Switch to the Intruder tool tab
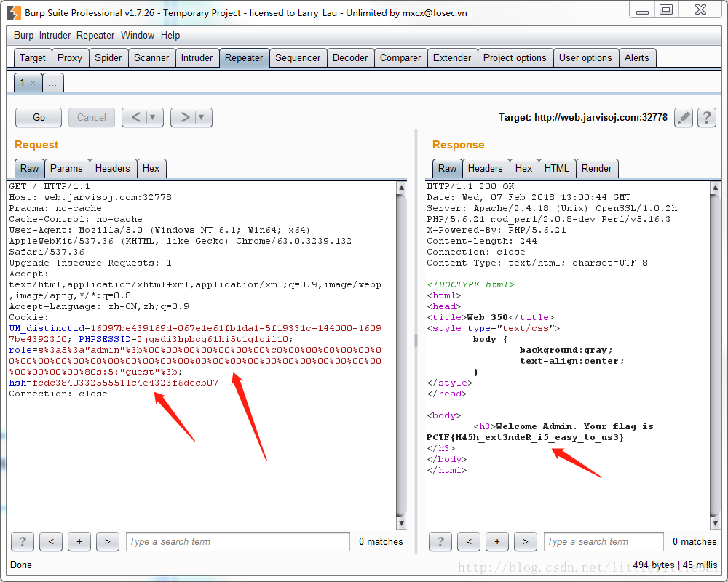Viewport: 728px width, 582px height. pos(197,58)
